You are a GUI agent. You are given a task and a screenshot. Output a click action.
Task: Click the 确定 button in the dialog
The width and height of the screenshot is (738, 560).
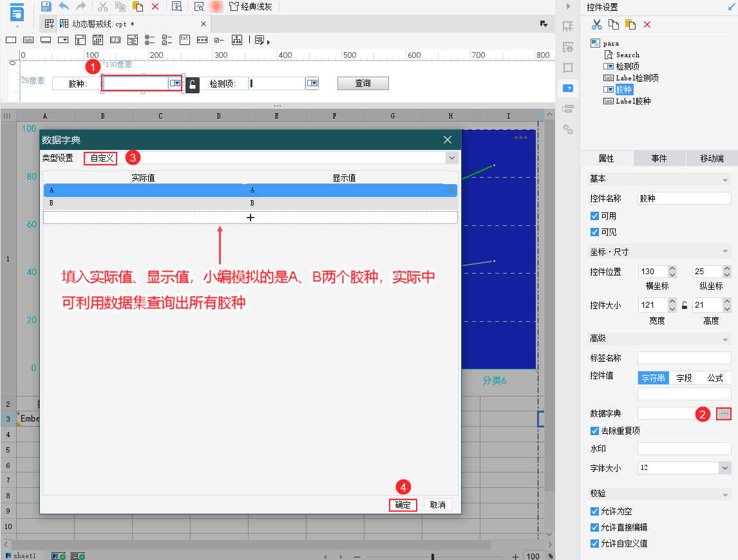point(403,505)
